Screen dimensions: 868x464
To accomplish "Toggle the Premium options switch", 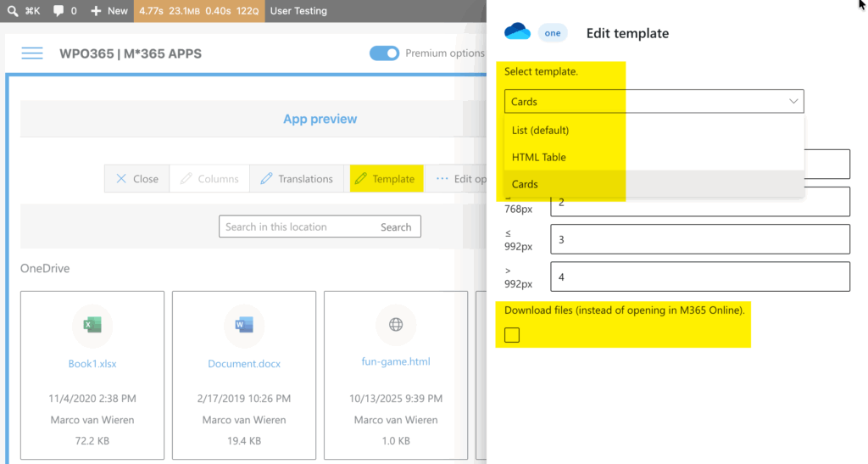I will point(384,53).
